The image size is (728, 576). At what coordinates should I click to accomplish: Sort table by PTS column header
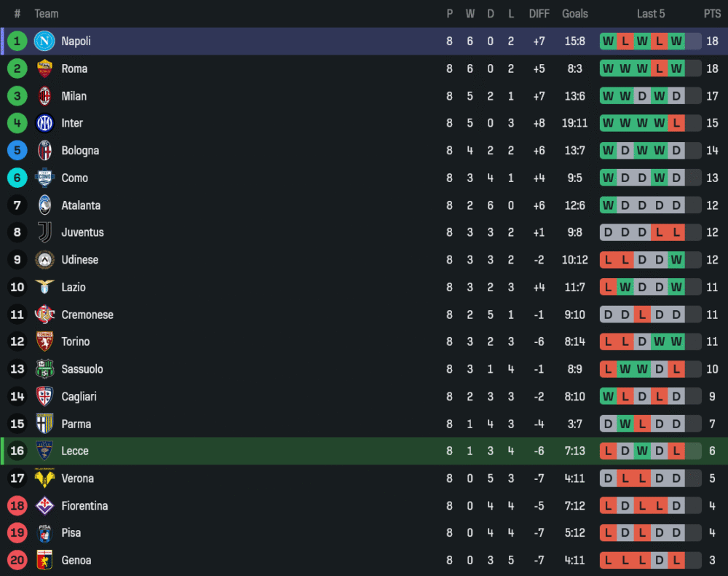click(x=711, y=14)
